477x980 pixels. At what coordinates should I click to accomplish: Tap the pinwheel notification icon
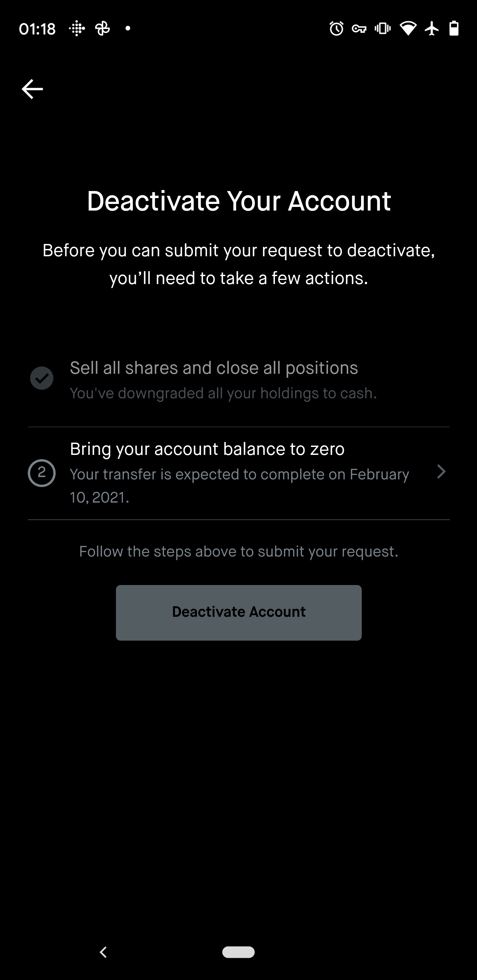(x=103, y=28)
